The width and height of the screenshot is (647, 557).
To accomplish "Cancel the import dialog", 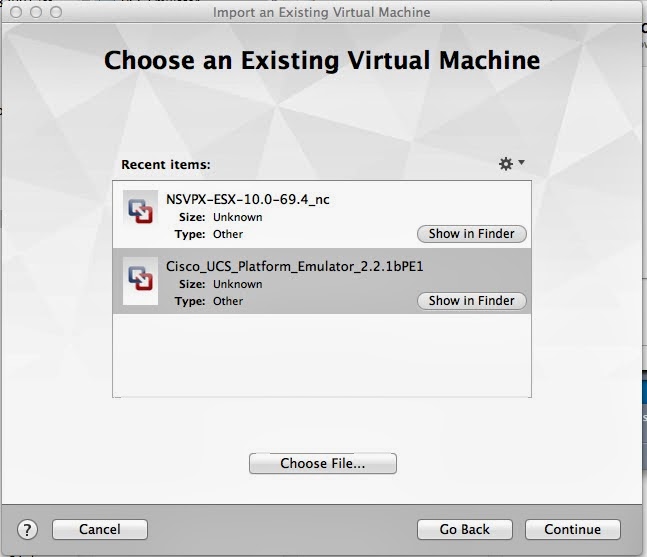I will click(100, 529).
